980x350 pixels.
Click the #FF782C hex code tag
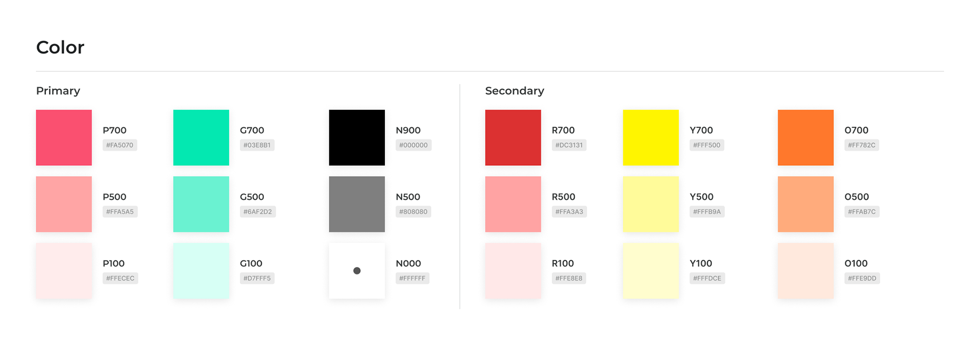tap(862, 145)
